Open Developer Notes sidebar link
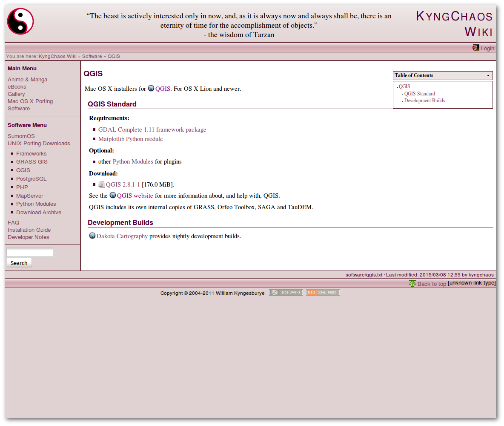 point(28,237)
